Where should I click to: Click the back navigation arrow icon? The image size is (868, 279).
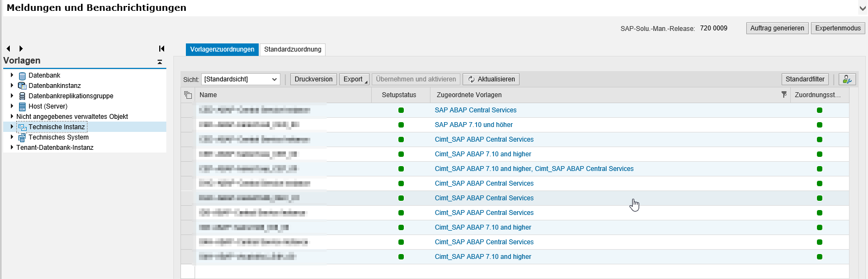tap(8, 49)
